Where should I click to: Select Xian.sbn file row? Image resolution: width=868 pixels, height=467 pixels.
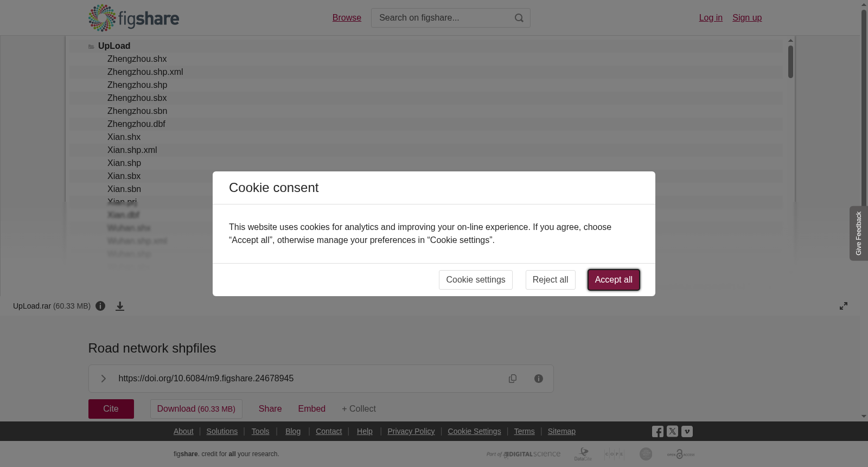pyautogui.click(x=426, y=189)
